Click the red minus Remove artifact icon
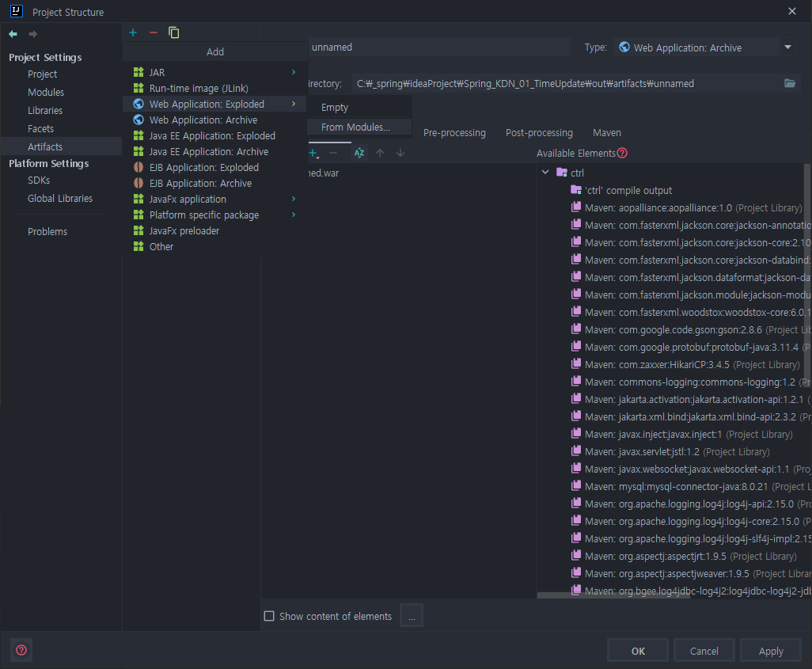 tap(154, 32)
